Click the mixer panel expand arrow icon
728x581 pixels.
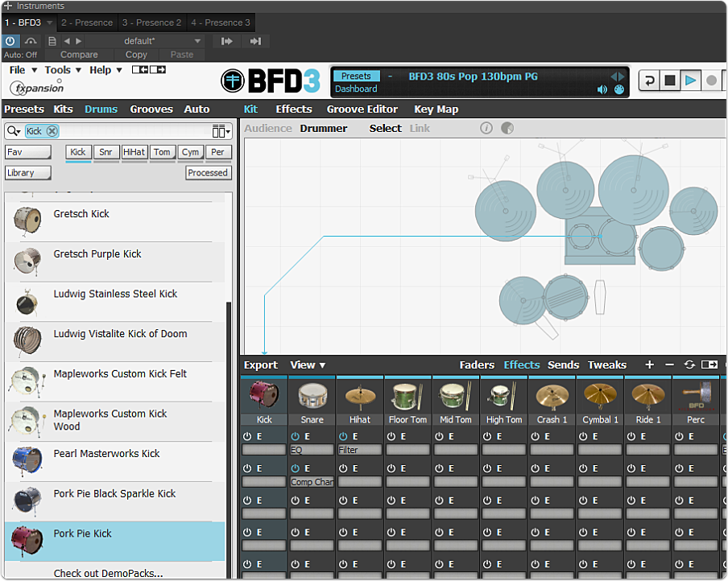(x=709, y=365)
